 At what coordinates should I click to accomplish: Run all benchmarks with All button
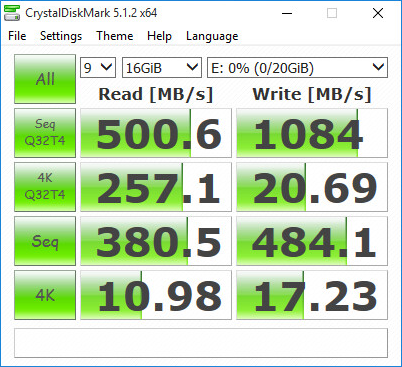45,79
